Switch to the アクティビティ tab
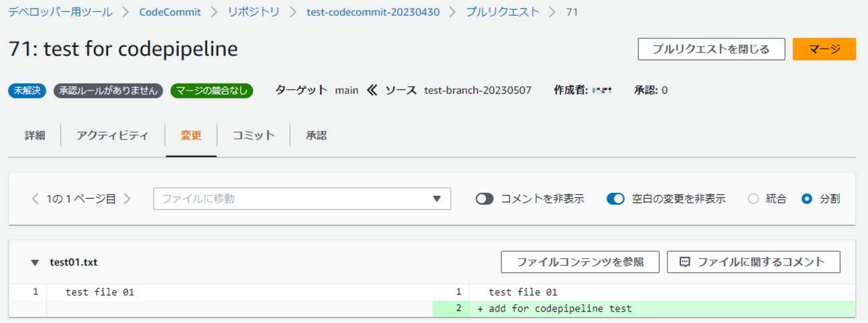Viewport: 868px width, 323px height. click(112, 135)
